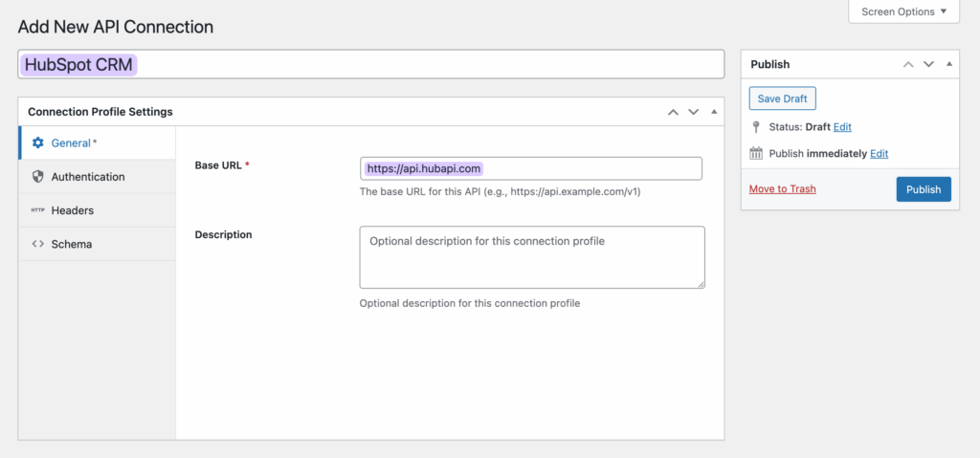Focus the HubSpot CRM title field
The height and width of the screenshot is (458, 980).
click(x=371, y=64)
